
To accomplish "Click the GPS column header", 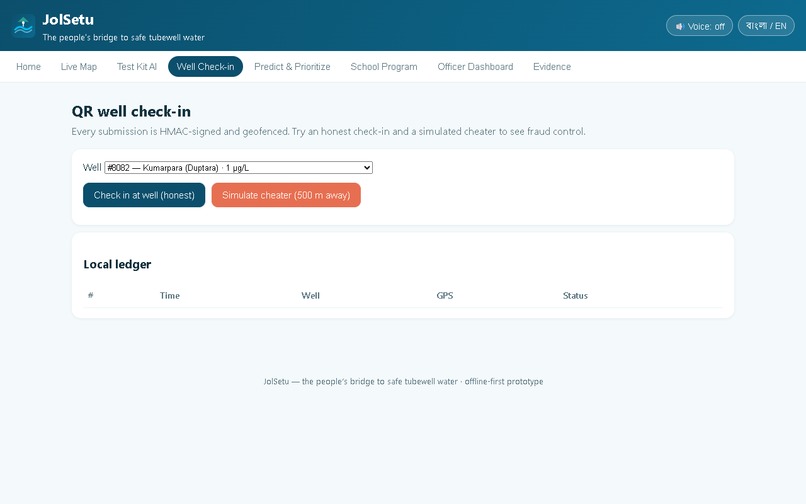I will pos(445,295).
